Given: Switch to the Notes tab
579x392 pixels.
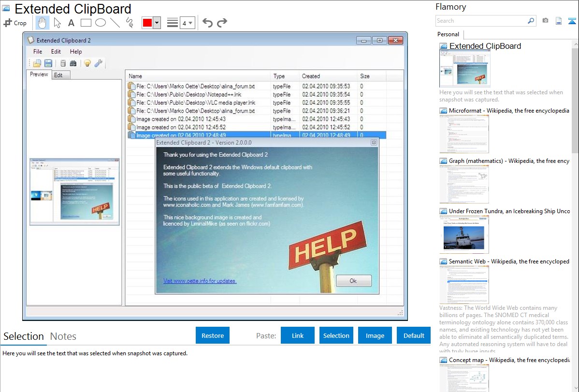Looking at the screenshot, I should [x=63, y=336].
